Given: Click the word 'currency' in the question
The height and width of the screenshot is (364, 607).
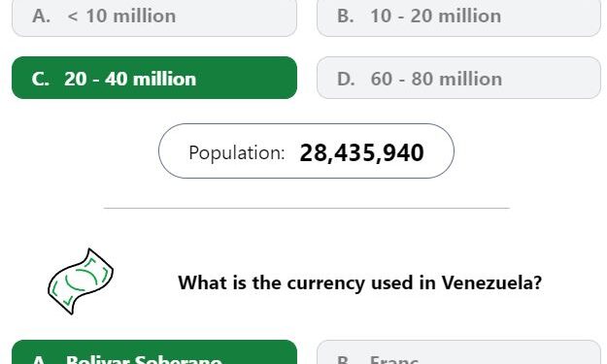Looking at the screenshot, I should click(326, 284).
